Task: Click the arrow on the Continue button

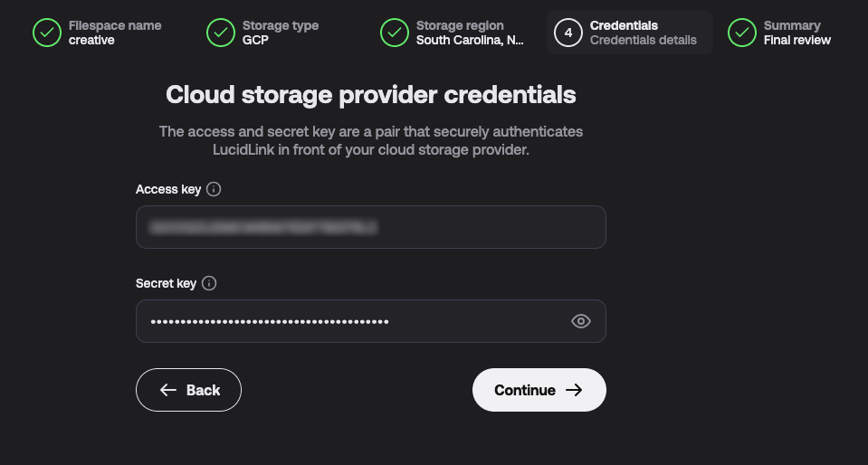Action: click(x=574, y=390)
